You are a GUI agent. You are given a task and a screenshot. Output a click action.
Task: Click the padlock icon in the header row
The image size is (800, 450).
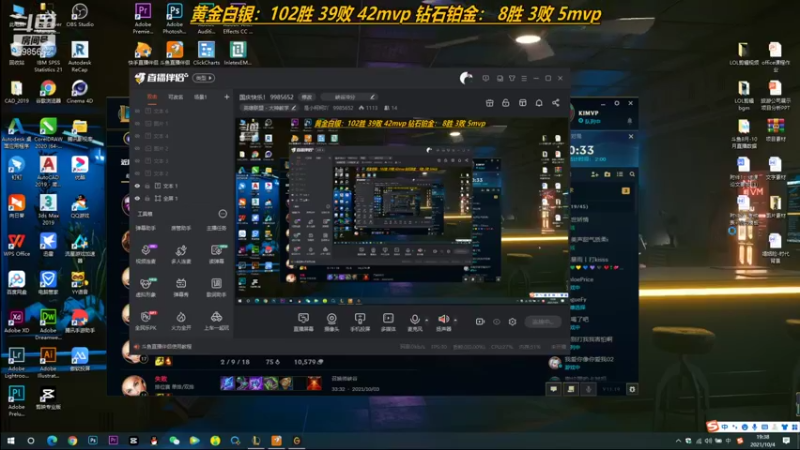[x=506, y=103]
